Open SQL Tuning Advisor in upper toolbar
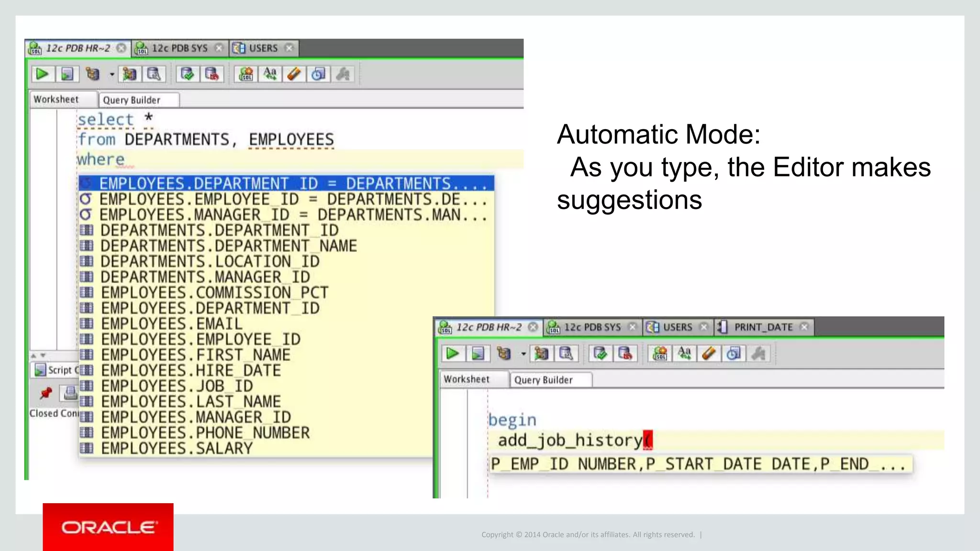This screenshot has height=551, width=980. tap(154, 74)
